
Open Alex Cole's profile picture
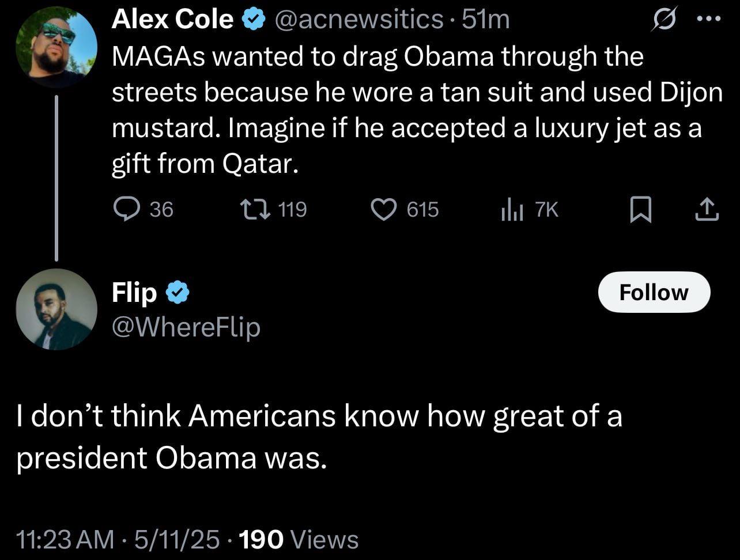(56, 47)
